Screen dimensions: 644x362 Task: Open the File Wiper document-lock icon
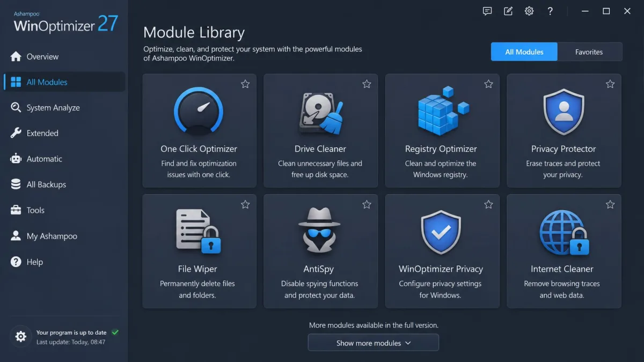pos(199,232)
